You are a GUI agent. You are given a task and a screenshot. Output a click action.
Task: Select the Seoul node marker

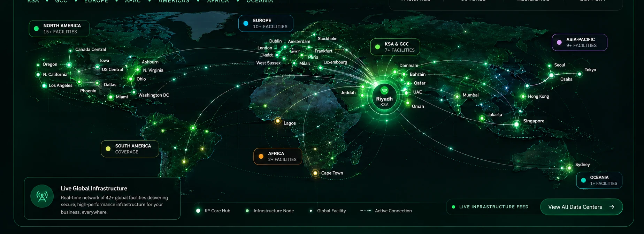coord(550,66)
